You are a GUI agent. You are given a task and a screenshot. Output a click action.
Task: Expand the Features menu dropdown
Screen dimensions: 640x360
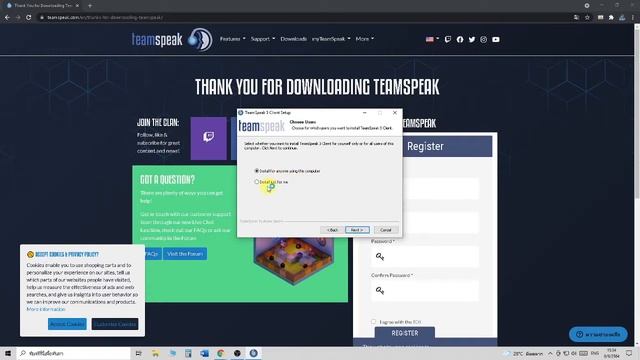point(233,39)
